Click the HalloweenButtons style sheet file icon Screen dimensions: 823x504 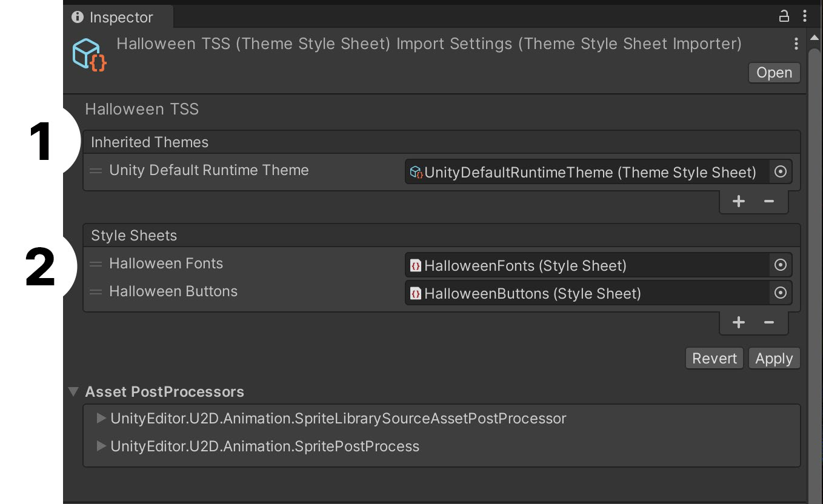[416, 294]
